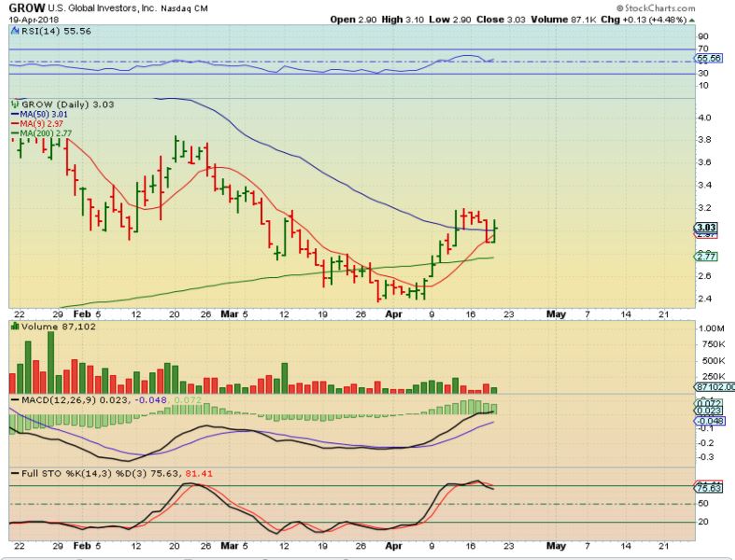
Task: Click the green up-arrow beside the change percent
Action: (692, 21)
